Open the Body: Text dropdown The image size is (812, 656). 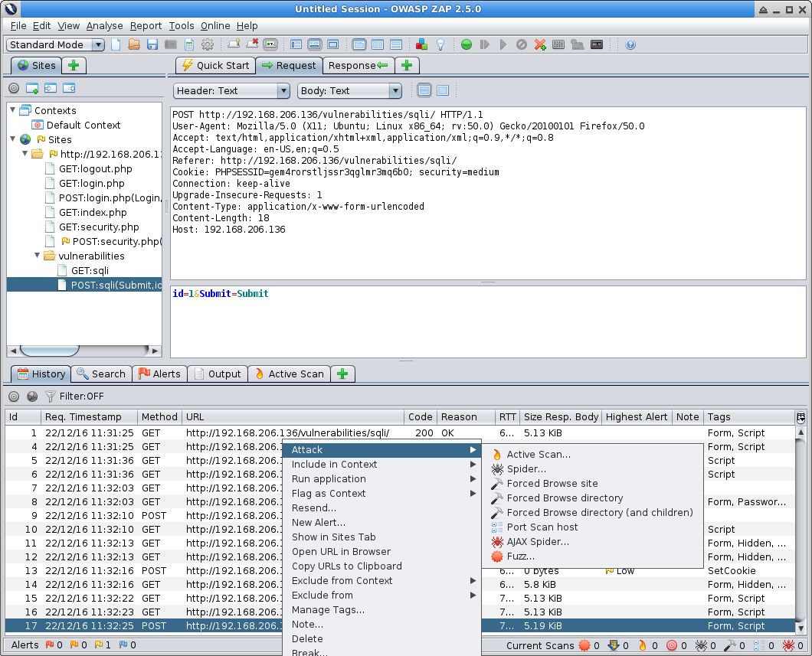[349, 90]
